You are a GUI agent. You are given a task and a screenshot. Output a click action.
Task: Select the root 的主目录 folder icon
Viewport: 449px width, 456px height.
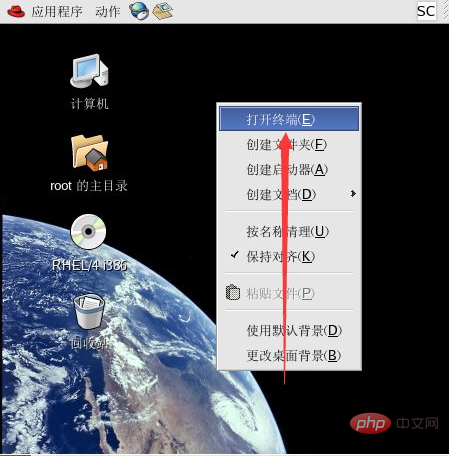(89, 152)
